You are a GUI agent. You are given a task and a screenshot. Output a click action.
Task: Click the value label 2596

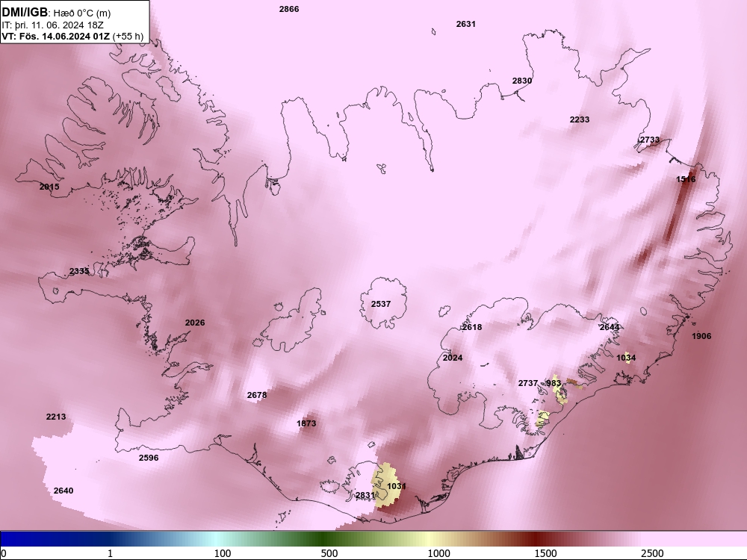(149, 458)
